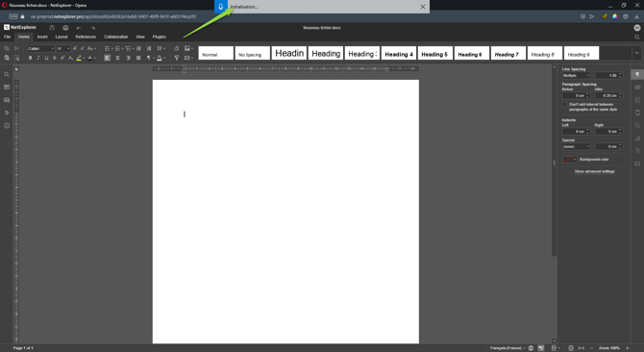This screenshot has height=352, width=644.
Task: Apply the Heading 4 style
Action: 399,53
